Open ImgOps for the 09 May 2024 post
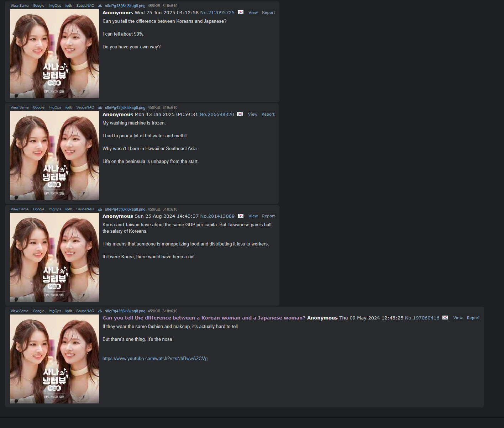This screenshot has height=428, width=504. click(x=55, y=311)
